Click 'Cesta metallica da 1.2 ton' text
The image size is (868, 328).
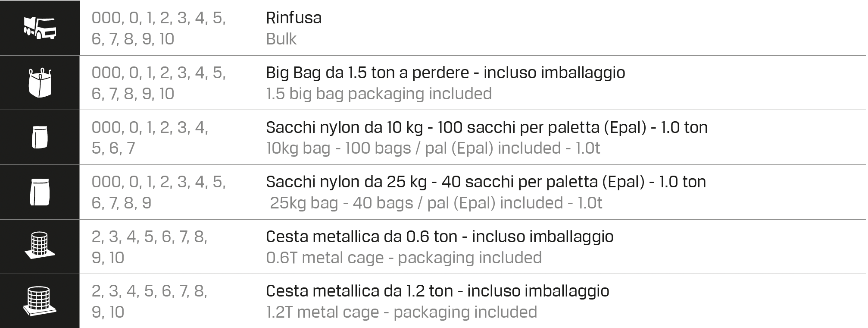click(437, 291)
